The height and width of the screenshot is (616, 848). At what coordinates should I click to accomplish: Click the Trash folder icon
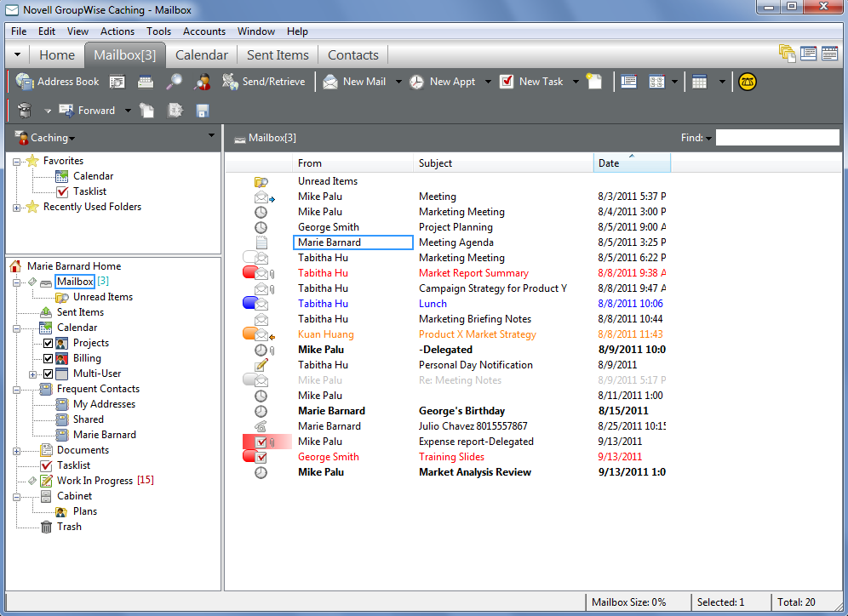pyautogui.click(x=47, y=527)
